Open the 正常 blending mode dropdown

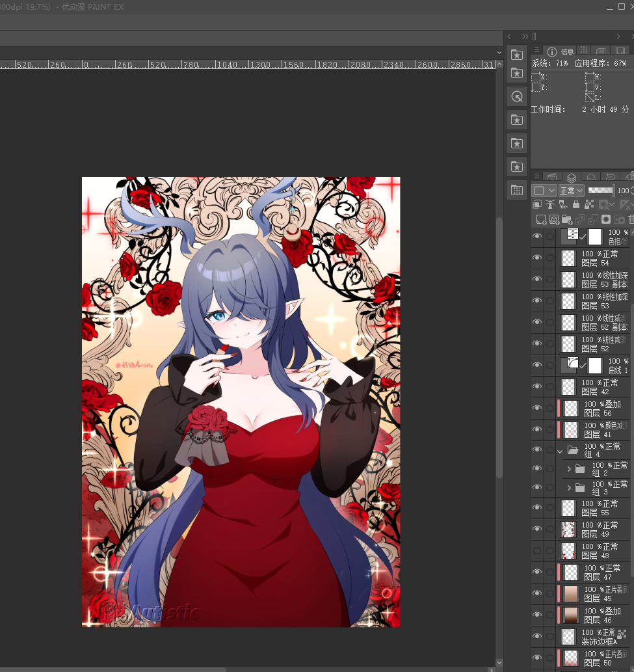[571, 191]
